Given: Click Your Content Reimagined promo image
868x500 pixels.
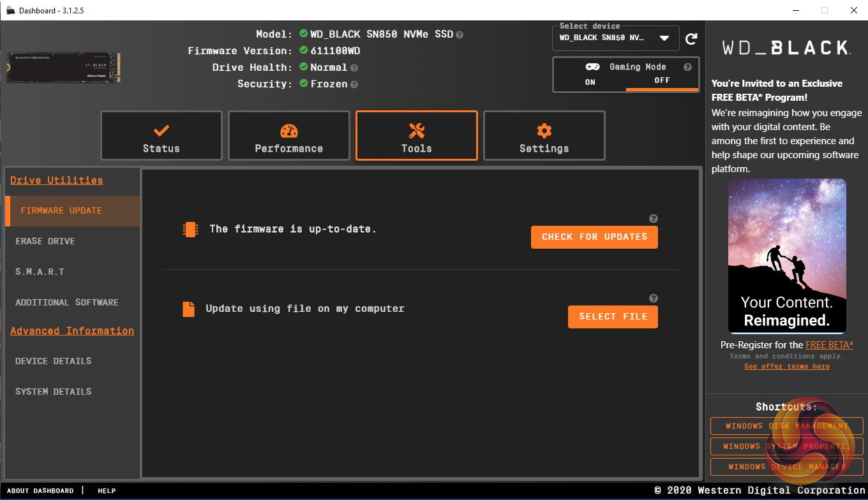Looking at the screenshot, I should tap(787, 256).
